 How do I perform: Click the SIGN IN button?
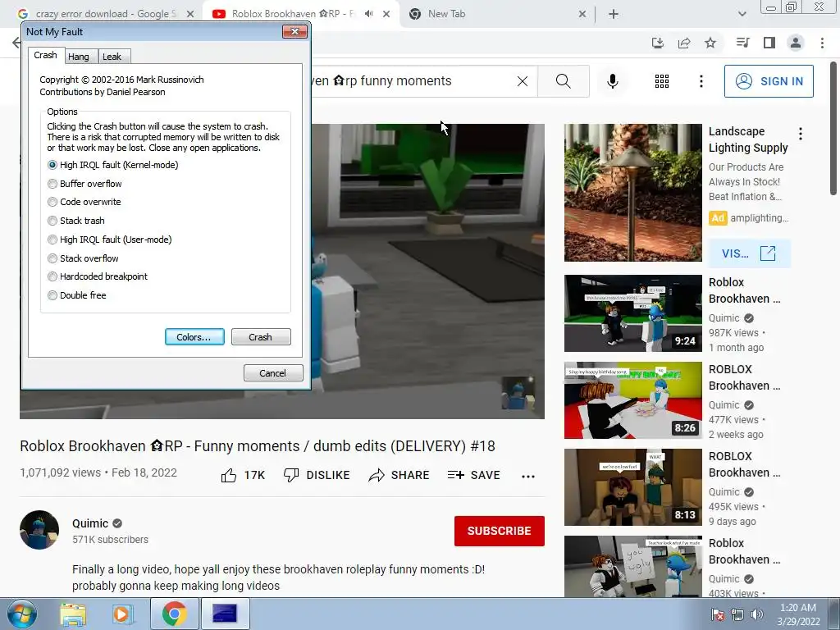[769, 81]
